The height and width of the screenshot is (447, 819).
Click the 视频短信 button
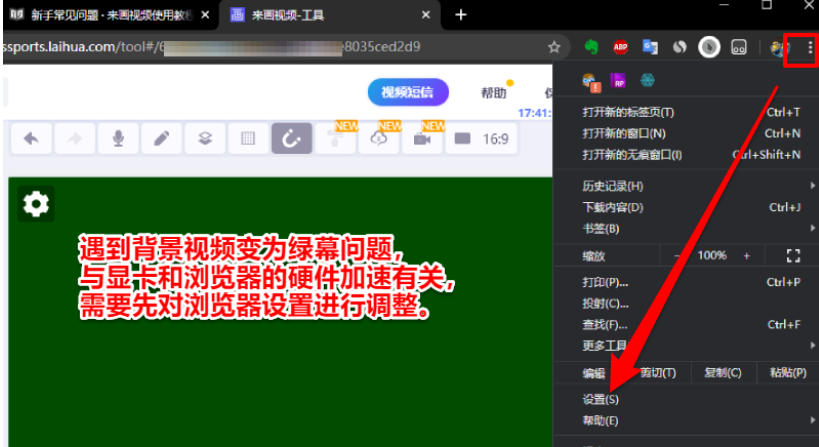tap(408, 92)
